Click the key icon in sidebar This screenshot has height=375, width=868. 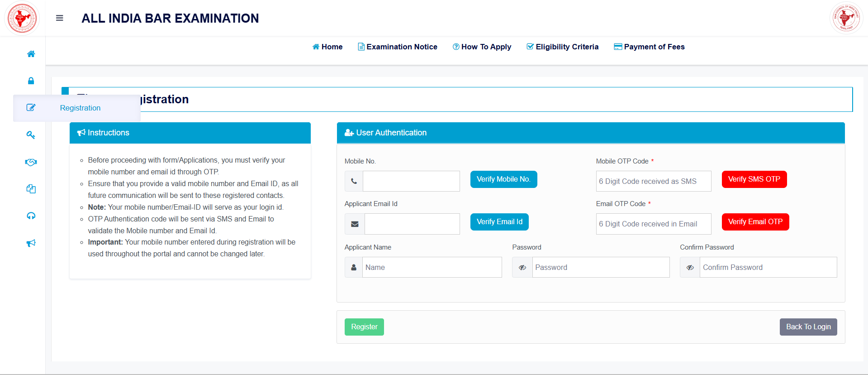click(31, 135)
